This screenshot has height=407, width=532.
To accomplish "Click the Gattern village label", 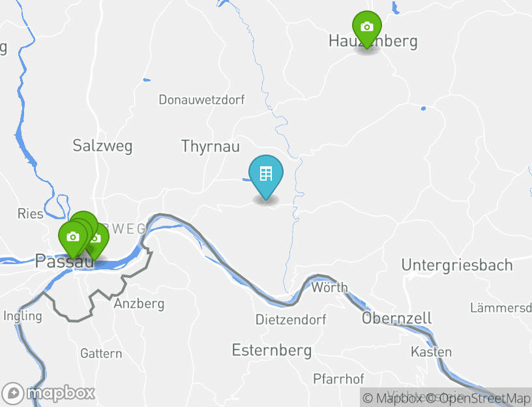I will pyautogui.click(x=101, y=354).
